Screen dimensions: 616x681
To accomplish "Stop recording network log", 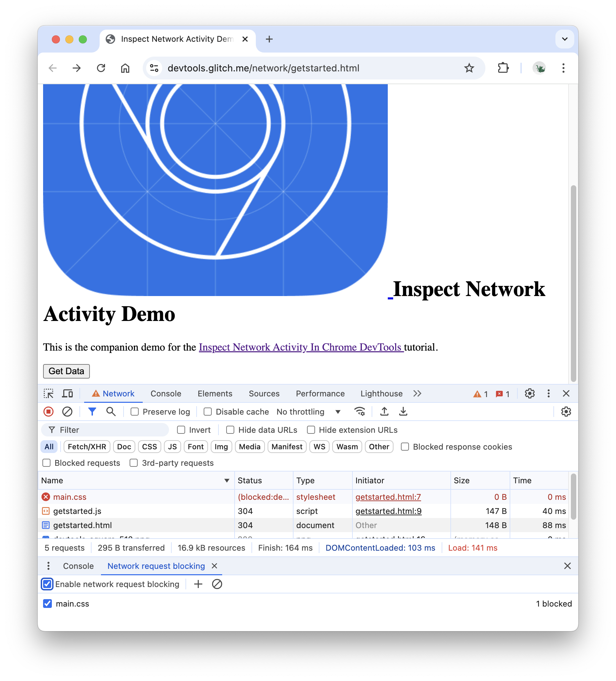I will tap(48, 412).
